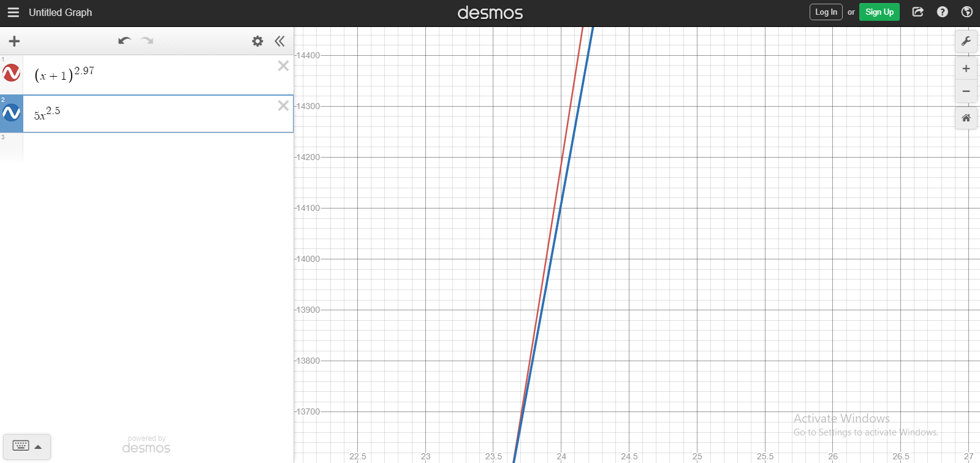Click the 14000 y-axis label
980x463 pixels.
point(308,259)
